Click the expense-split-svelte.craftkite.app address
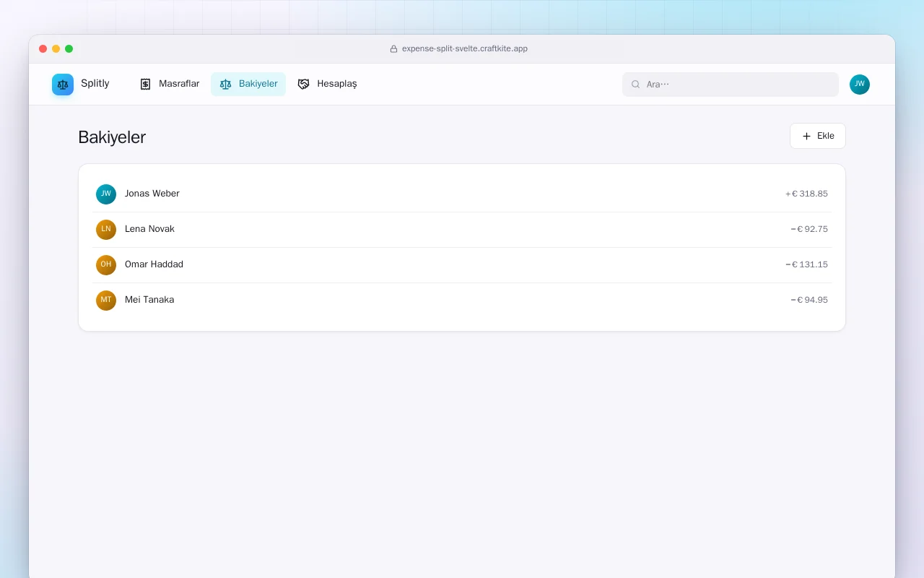924x578 pixels. pos(465,48)
